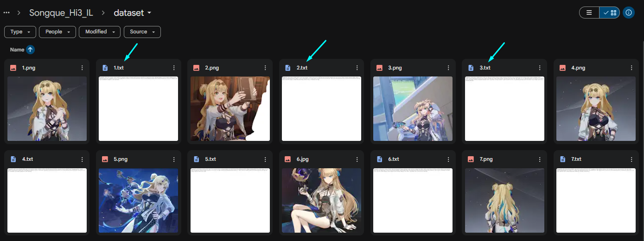Screen dimensions: 644x241
Task: Click the file name 3.png
Action: click(x=395, y=68)
